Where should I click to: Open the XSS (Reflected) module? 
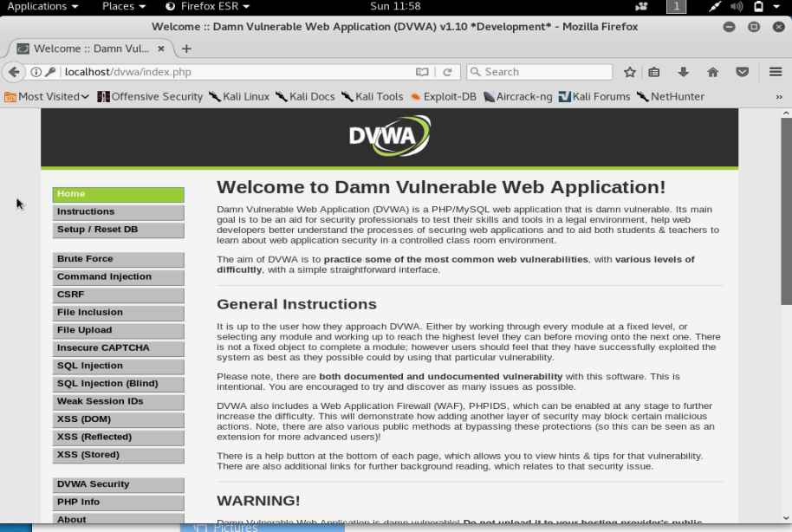point(118,438)
